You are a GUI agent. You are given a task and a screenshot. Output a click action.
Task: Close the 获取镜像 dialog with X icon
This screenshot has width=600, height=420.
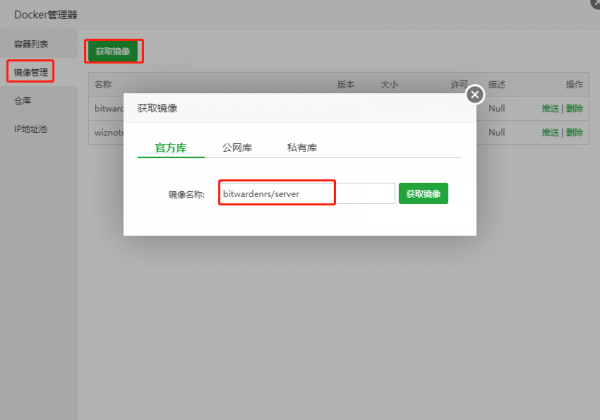click(x=475, y=95)
